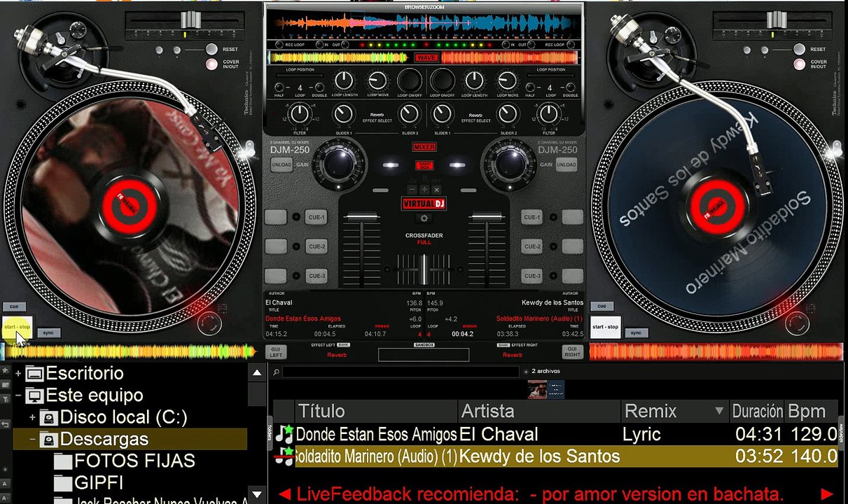The image size is (848, 504).
Task: Open the VirtualDJ settings gear
Action: click(424, 218)
